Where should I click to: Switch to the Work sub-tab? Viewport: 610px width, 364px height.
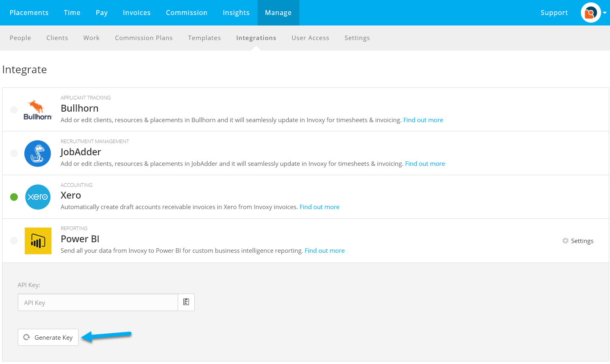coord(91,38)
